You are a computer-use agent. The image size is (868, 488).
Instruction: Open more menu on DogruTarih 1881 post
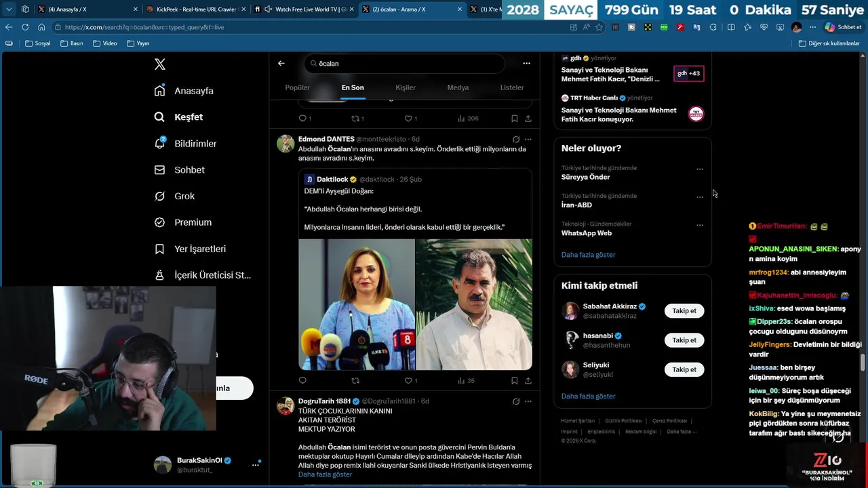coord(528,401)
